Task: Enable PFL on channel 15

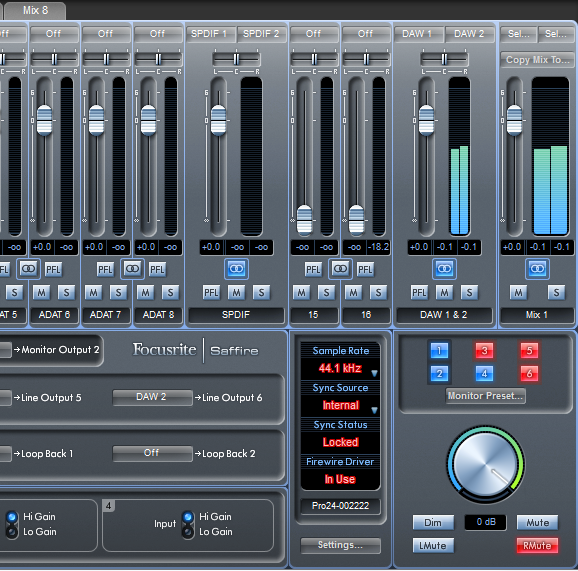Action: click(313, 270)
